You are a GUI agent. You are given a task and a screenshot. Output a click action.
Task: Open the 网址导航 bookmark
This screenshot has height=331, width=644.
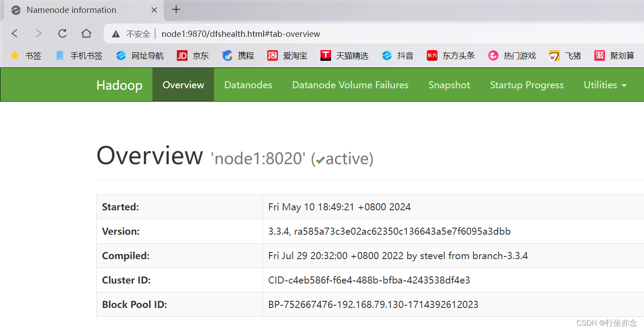[140, 55]
